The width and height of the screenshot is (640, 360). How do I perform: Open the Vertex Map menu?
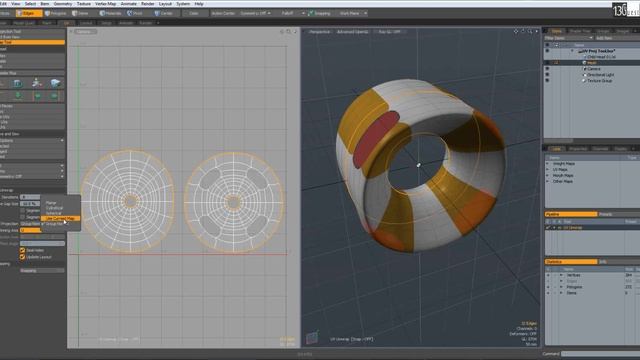tap(106, 4)
